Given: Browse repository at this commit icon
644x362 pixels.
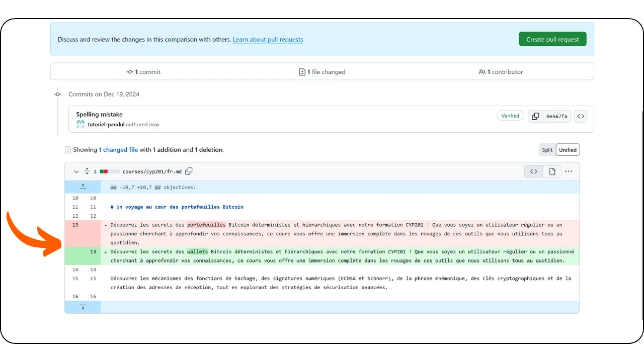Looking at the screenshot, I should tap(581, 116).
